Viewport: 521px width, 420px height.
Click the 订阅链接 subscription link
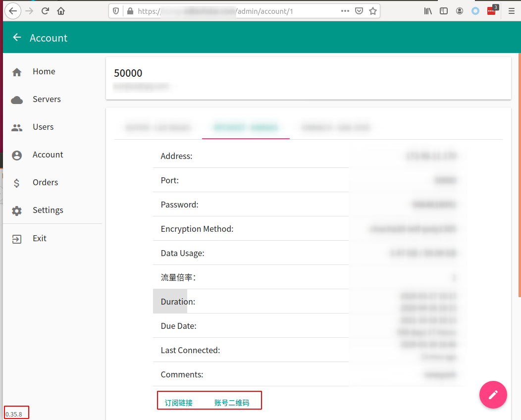[x=178, y=402]
